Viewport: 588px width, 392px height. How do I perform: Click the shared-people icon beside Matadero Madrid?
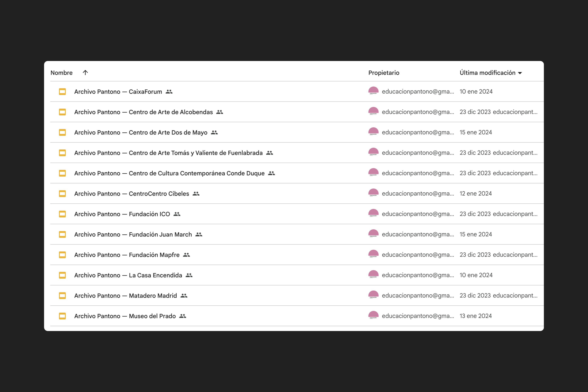coord(184,296)
